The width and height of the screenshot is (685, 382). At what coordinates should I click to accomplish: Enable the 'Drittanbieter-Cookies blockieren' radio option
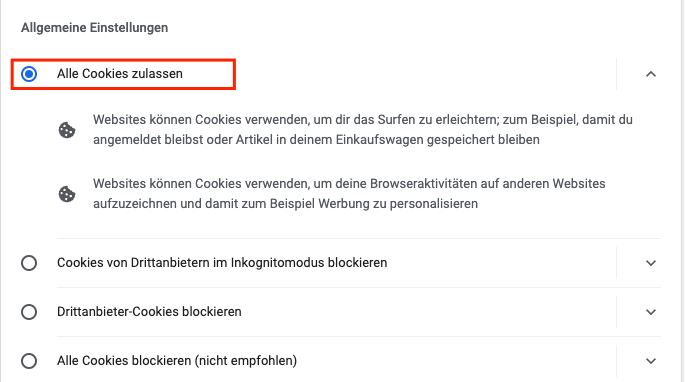click(29, 312)
